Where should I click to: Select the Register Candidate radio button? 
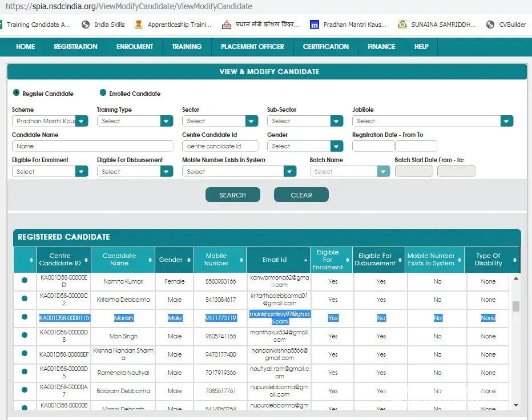(x=16, y=93)
